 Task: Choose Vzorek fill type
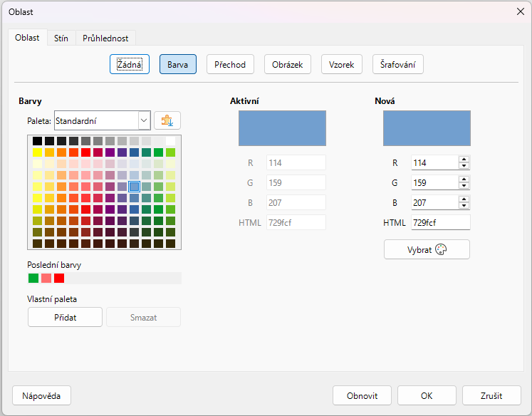[342, 64]
